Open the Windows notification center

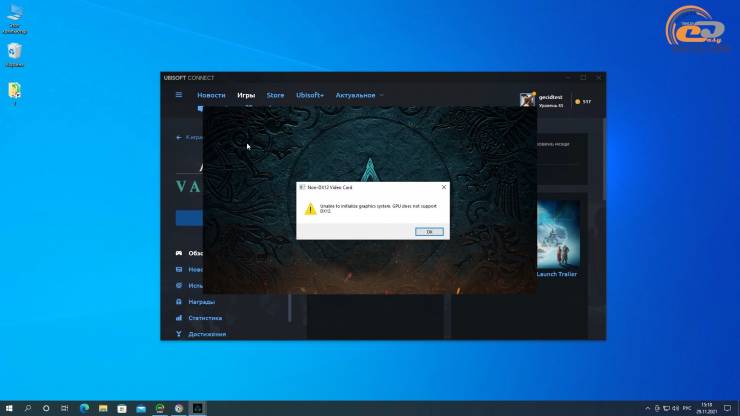(x=728, y=408)
